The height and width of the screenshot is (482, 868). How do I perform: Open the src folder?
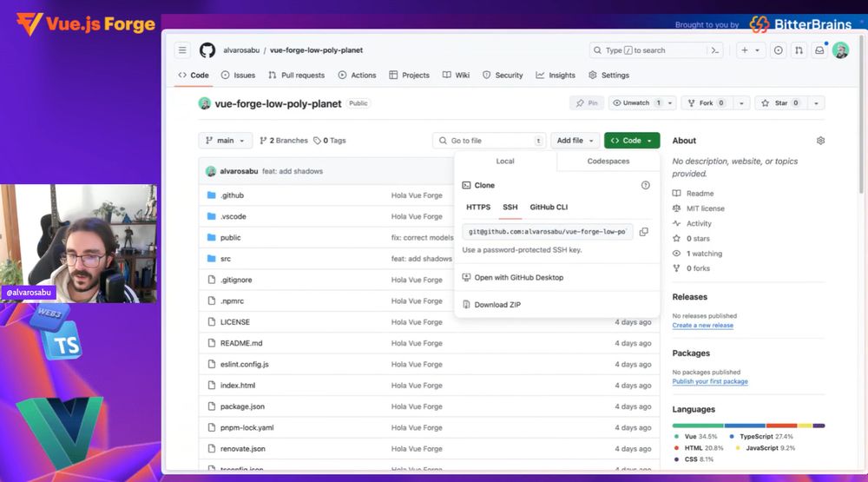[226, 258]
